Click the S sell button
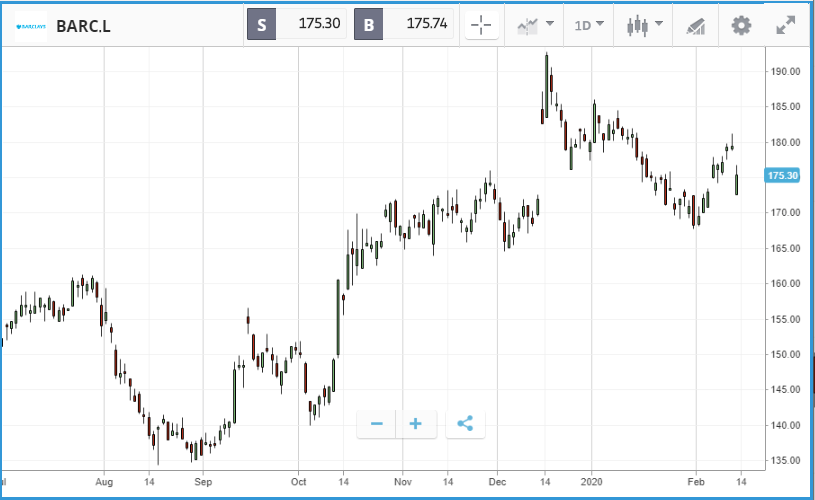 point(261,24)
